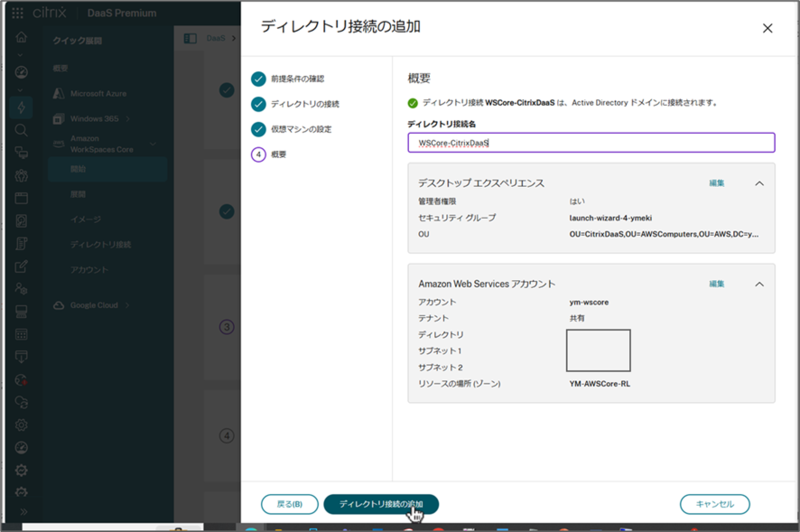Click the Amazon WorkSpaces Core AWS icon

59,144
